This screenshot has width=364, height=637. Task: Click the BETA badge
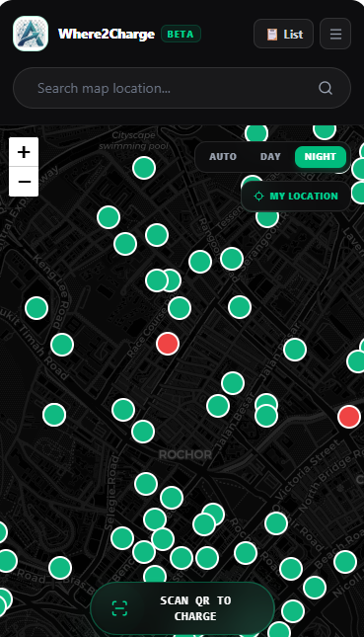click(x=181, y=35)
